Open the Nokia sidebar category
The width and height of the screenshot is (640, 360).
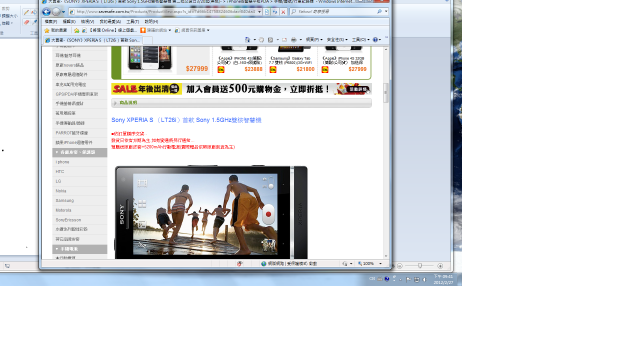61,191
